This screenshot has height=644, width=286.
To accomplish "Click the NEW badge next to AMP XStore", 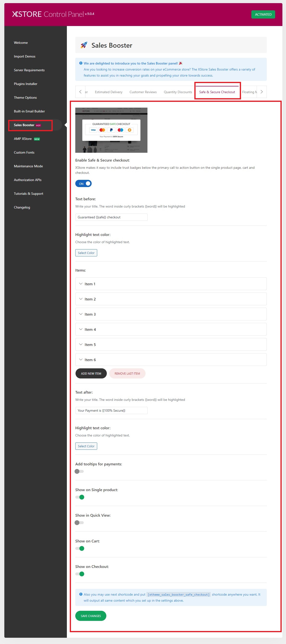I will [x=37, y=139].
